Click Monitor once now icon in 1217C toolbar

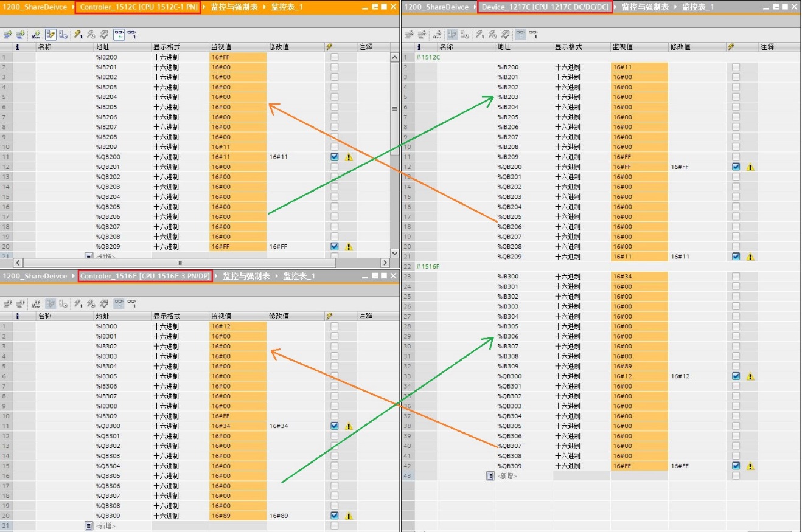point(533,35)
